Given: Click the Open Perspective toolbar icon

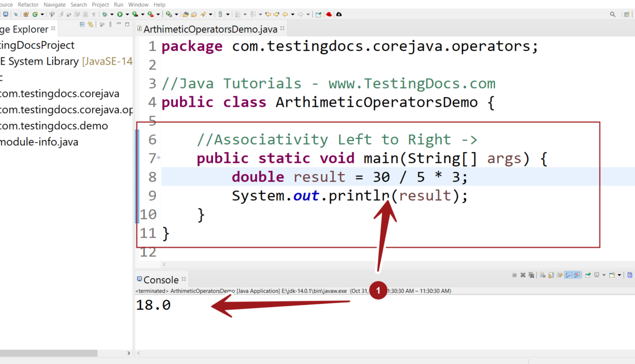Looking at the screenshot, I should [x=318, y=14].
